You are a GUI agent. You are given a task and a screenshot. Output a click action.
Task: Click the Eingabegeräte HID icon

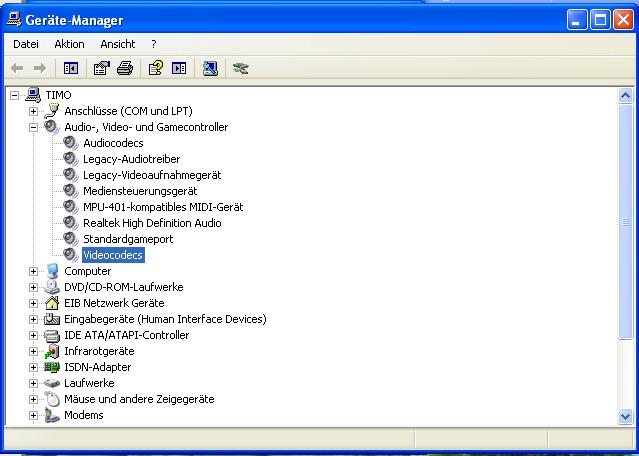(52, 319)
